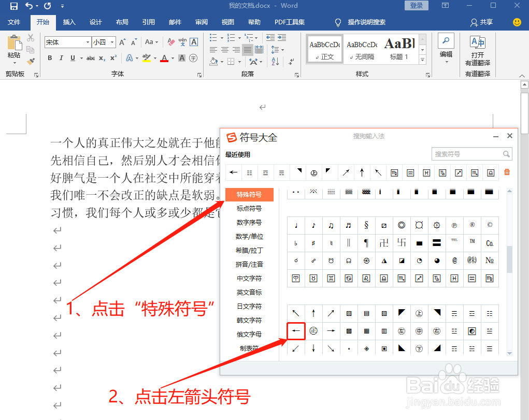This screenshot has height=420, width=529.
Task: Customize Quick Access Toolbar dropdown
Action: (62, 6)
